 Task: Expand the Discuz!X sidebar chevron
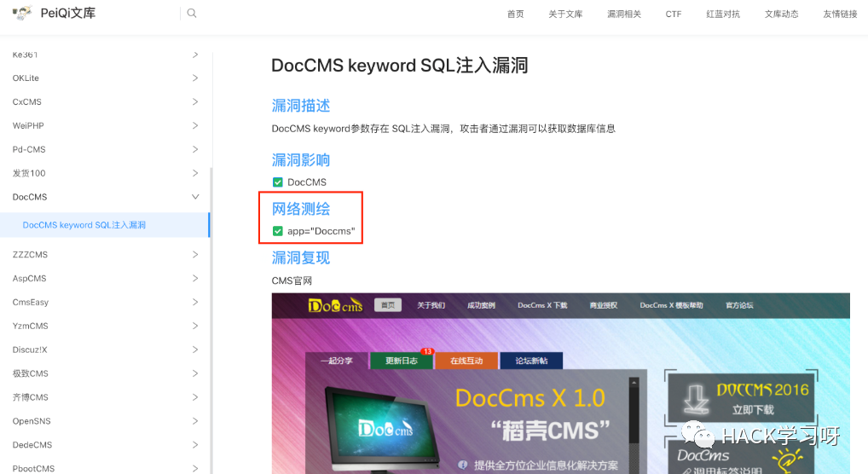click(x=195, y=350)
